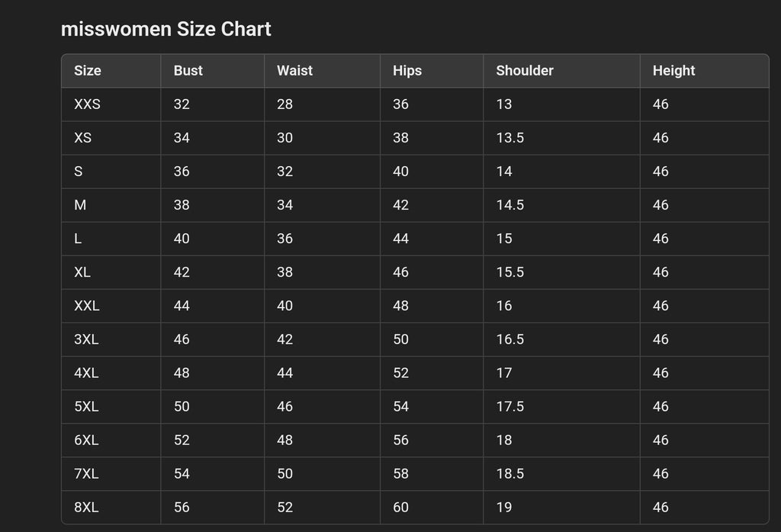
Task: Click the XL size row label
Action: (x=82, y=272)
